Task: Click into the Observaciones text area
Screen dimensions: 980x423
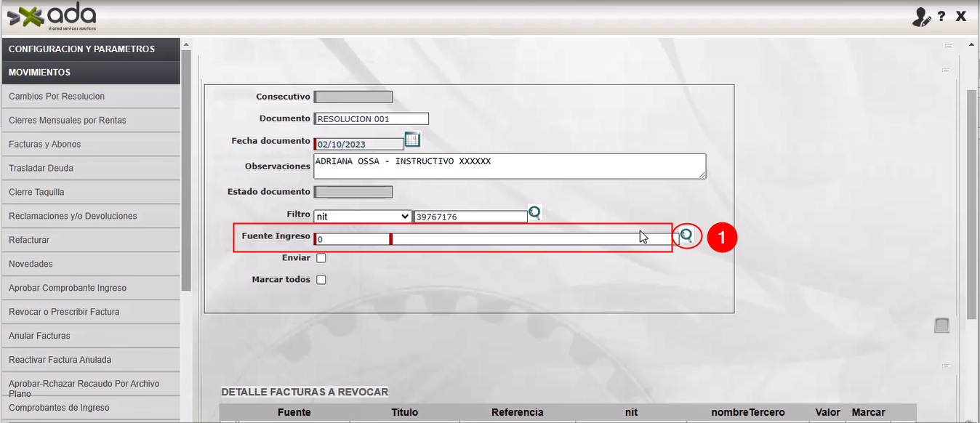Action: click(x=509, y=166)
